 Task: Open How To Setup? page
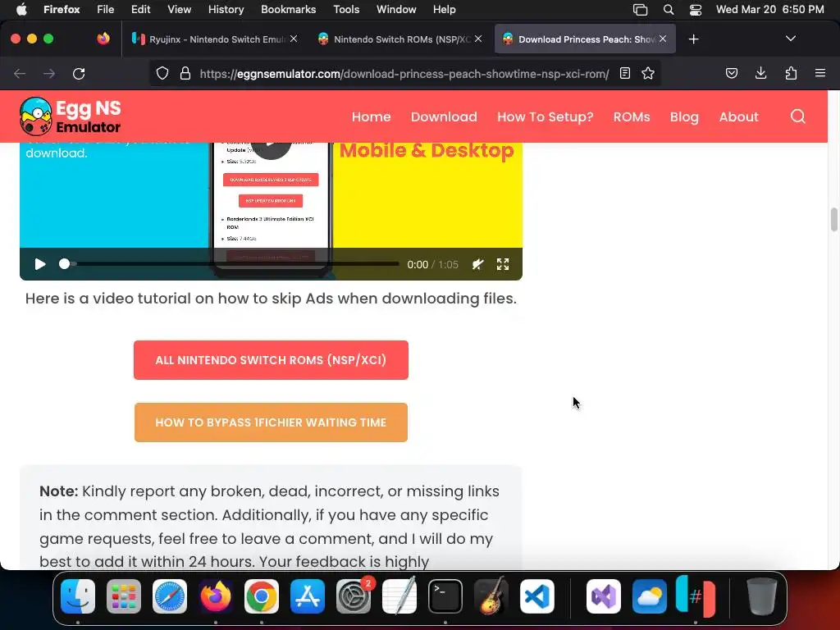coord(546,116)
